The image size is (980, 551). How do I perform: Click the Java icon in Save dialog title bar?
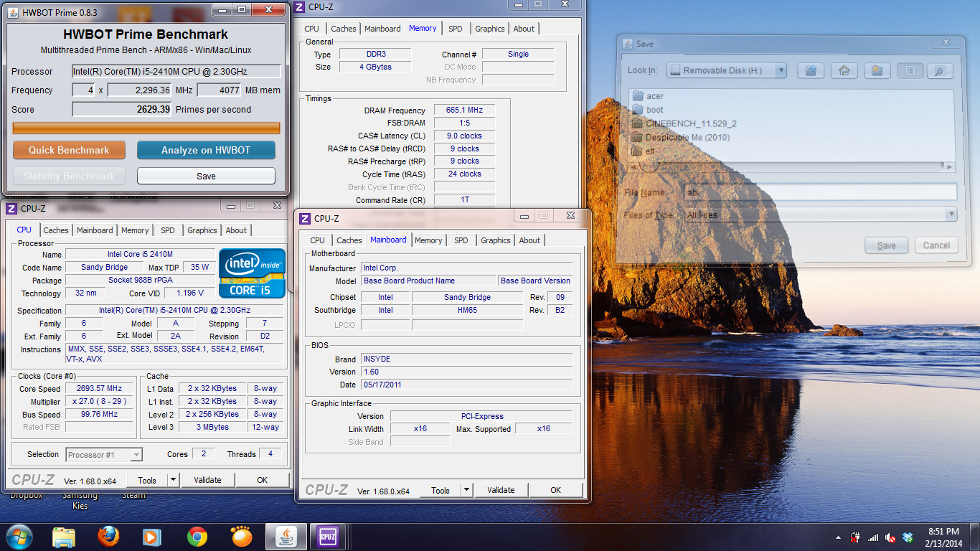(626, 44)
